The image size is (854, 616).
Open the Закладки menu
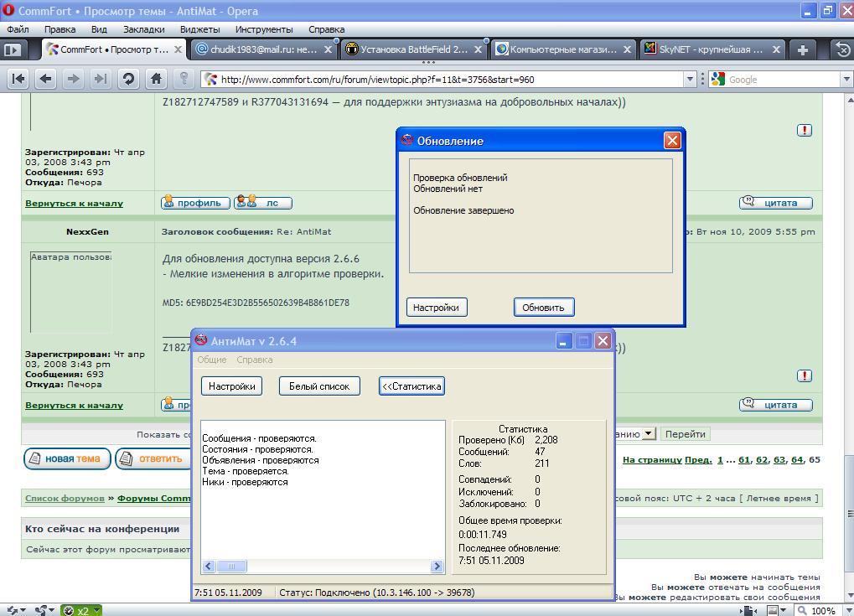click(143, 29)
